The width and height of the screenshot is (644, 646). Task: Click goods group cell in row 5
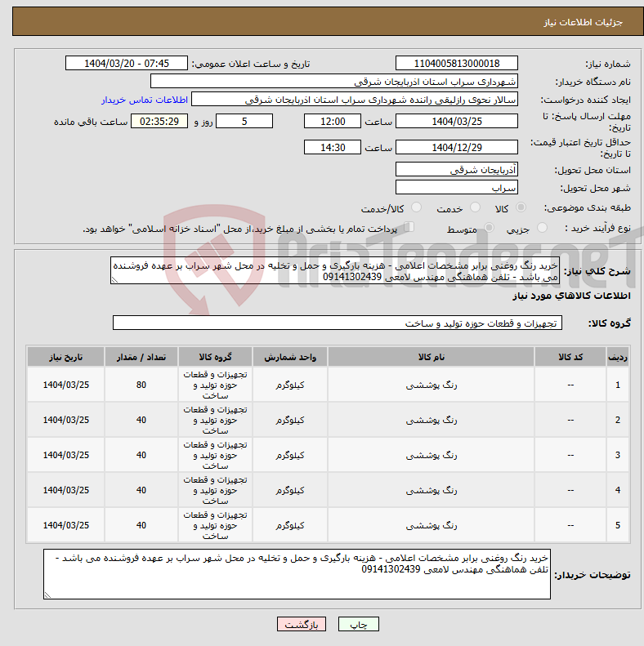pos(215,525)
